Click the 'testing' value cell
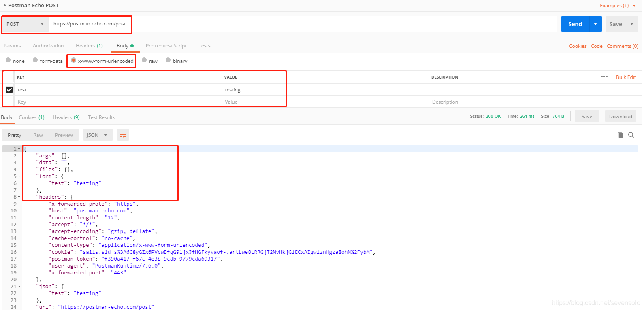Image resolution: width=644 pixels, height=310 pixels. [325, 90]
